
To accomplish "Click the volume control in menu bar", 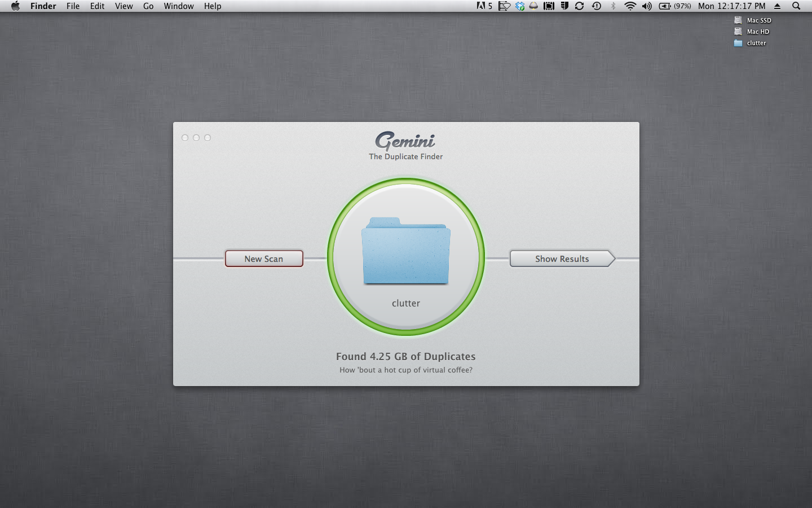I will 647,6.
